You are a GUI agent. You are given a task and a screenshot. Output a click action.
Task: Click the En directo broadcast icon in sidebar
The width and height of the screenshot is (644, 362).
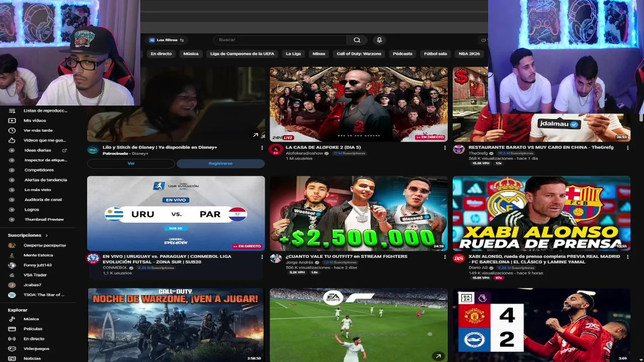pyautogui.click(x=12, y=339)
